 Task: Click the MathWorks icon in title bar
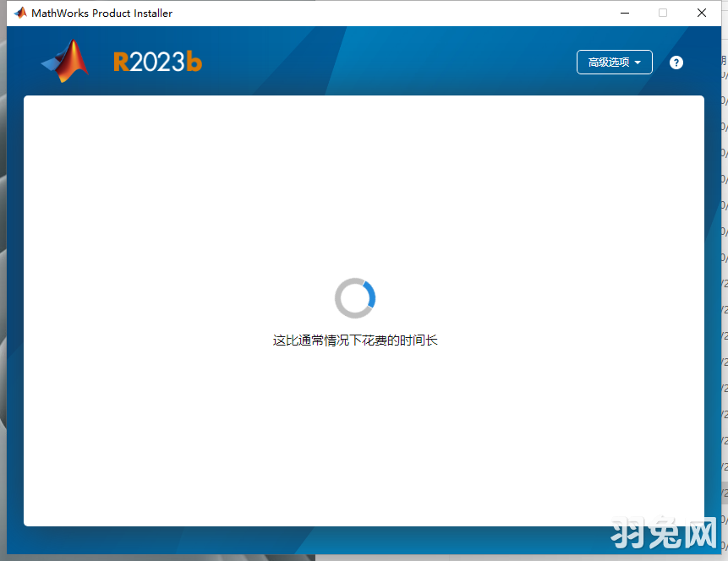[x=20, y=13]
